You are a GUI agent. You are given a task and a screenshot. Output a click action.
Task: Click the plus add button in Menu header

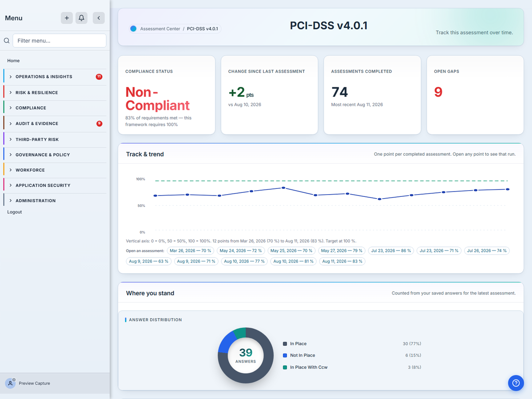pos(66,18)
